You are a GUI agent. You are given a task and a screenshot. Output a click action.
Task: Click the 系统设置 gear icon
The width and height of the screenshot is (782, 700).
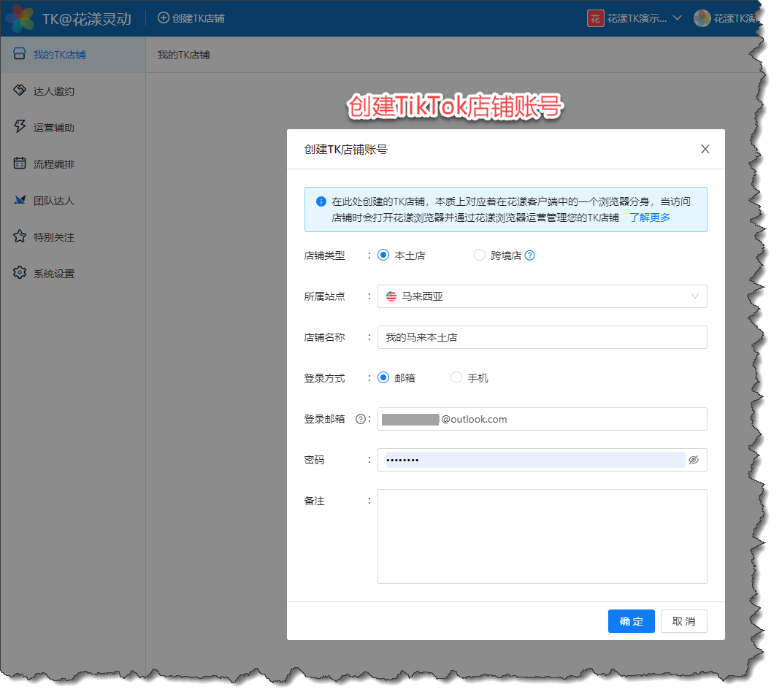(x=20, y=273)
